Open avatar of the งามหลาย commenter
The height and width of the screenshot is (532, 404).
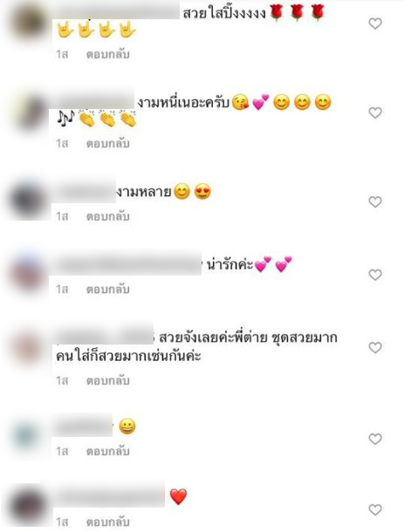[x=28, y=201]
